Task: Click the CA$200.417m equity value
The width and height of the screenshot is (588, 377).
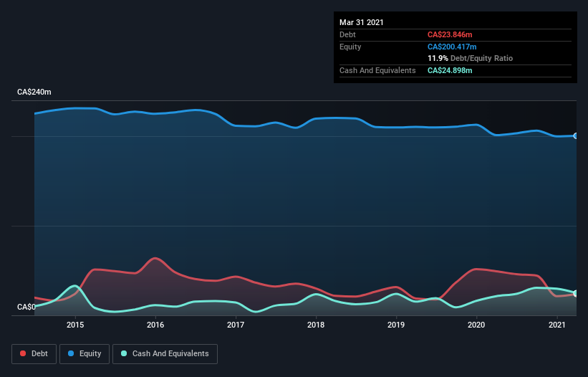Action: click(452, 47)
